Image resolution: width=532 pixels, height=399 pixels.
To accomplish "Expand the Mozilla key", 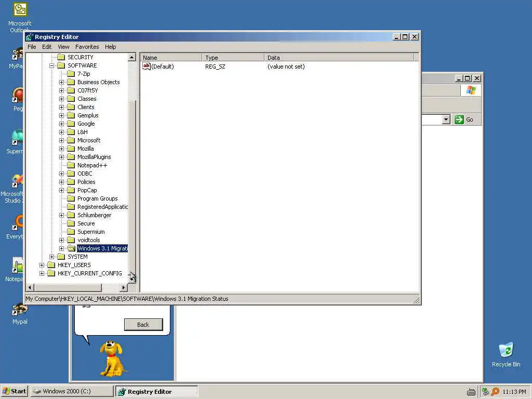I will point(61,149).
